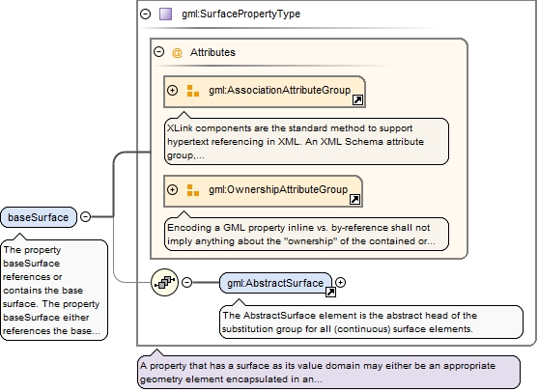Image resolution: width=538 pixels, height=392 pixels.
Task: Follow the OwnershipAttributeGroup reference arrow icon
Action: click(x=354, y=199)
